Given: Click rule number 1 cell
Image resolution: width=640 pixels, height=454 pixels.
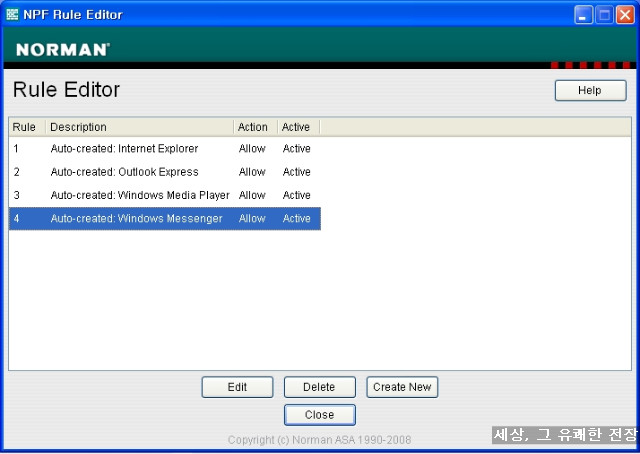Looking at the screenshot, I should (16, 148).
